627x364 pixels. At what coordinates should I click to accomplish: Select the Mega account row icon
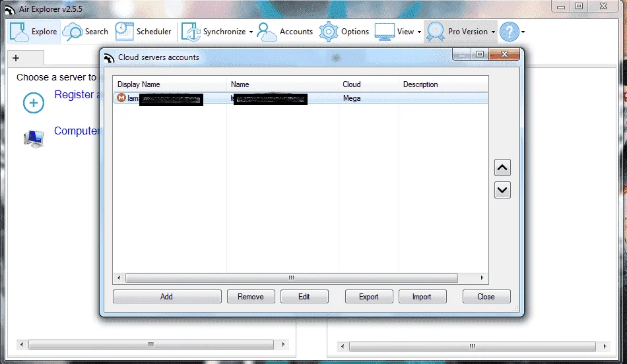(121, 98)
